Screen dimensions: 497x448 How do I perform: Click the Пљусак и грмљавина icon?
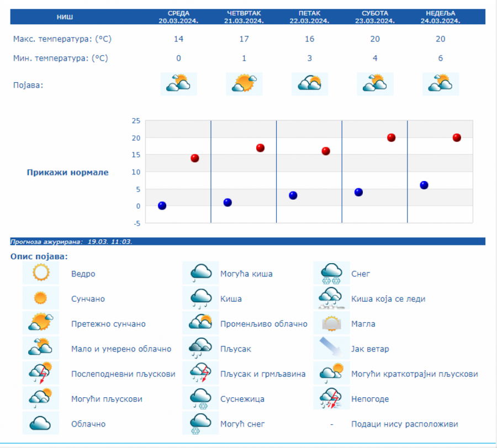pyautogui.click(x=201, y=374)
